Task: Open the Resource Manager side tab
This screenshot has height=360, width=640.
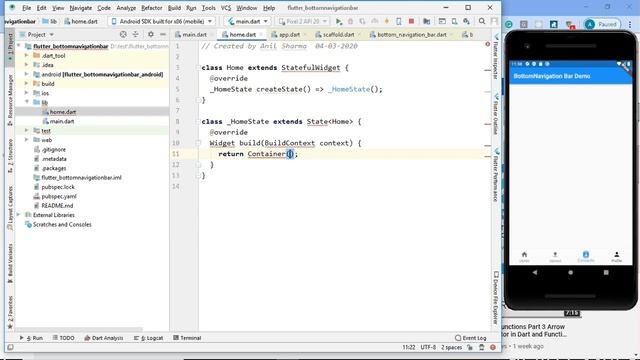Action: point(10,100)
